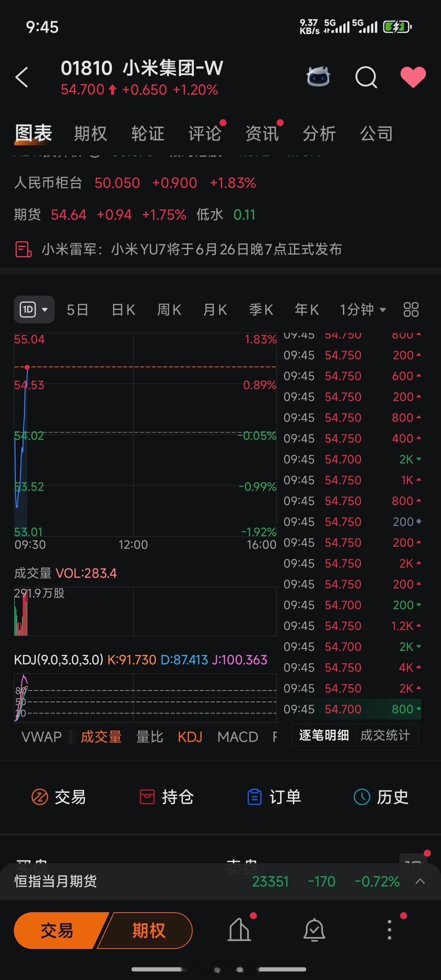The width and height of the screenshot is (441, 980).
Task: Select the 日K chart period
Action: [123, 310]
